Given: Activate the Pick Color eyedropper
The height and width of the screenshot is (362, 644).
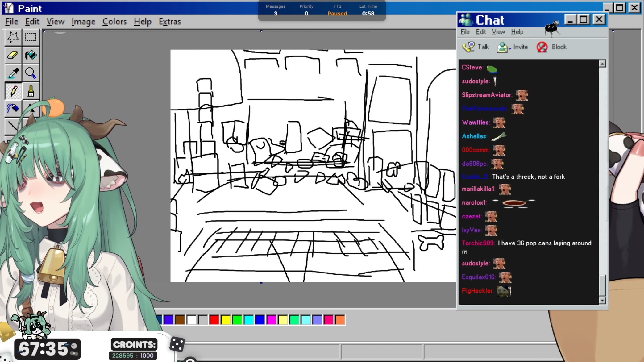Looking at the screenshot, I should point(13,73).
